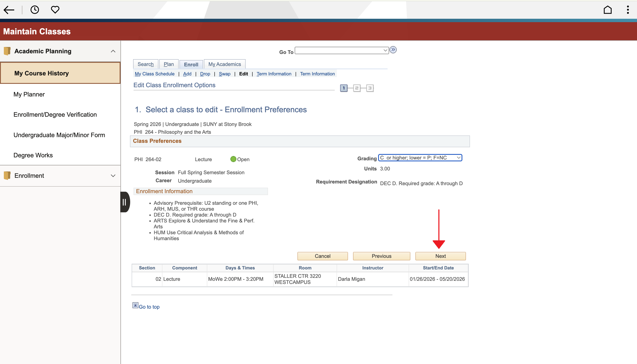Click the Swap link
The image size is (637, 364).
pos(225,74)
